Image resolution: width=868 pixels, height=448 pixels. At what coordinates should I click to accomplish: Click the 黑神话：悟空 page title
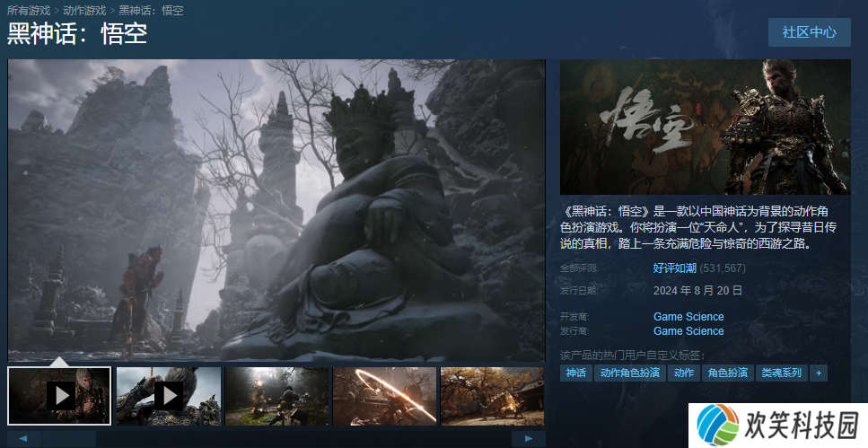point(77,34)
